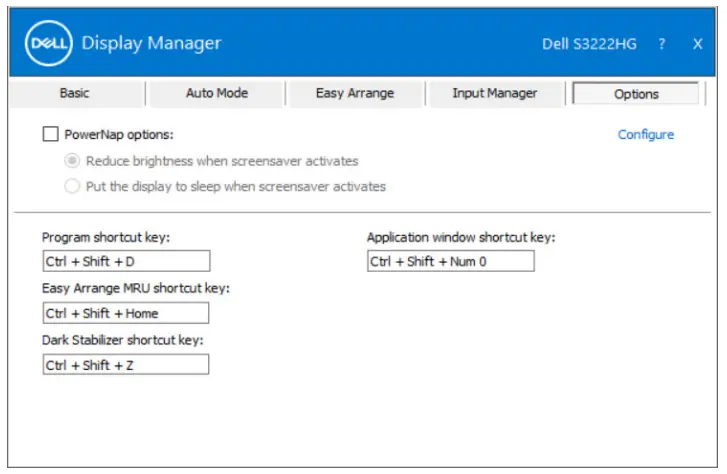Image resolution: width=727 pixels, height=474 pixels.
Task: Open the Configure link
Action: pos(645,134)
